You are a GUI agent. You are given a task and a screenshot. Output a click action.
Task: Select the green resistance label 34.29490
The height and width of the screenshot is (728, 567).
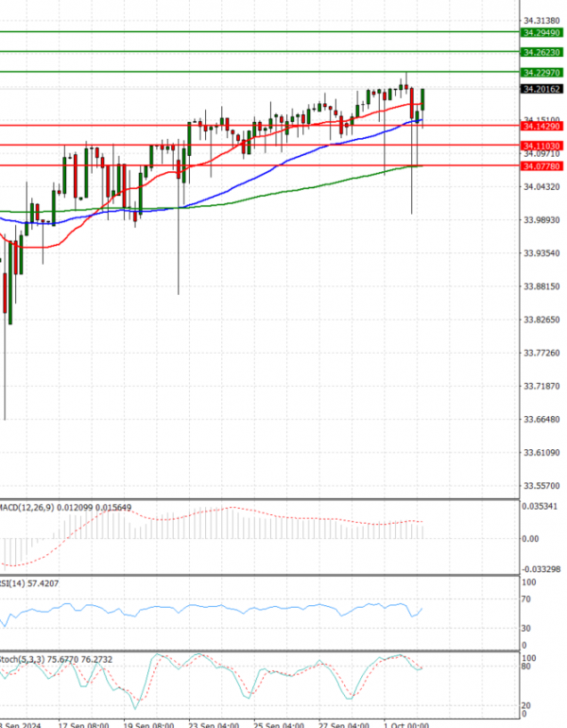coord(542,33)
